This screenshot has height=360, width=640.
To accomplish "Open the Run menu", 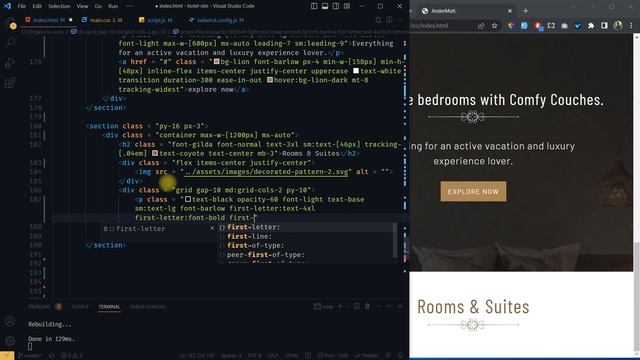I will point(113,6).
